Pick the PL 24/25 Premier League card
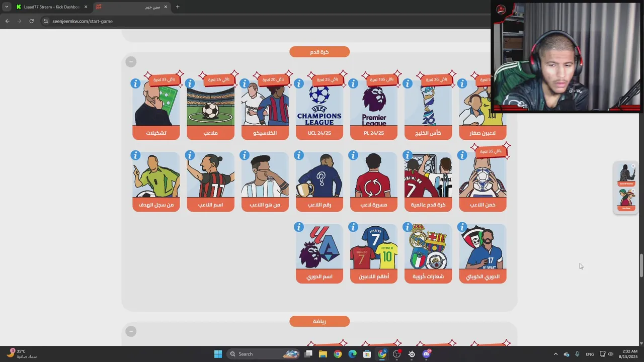This screenshot has width=644, height=362. click(x=374, y=110)
